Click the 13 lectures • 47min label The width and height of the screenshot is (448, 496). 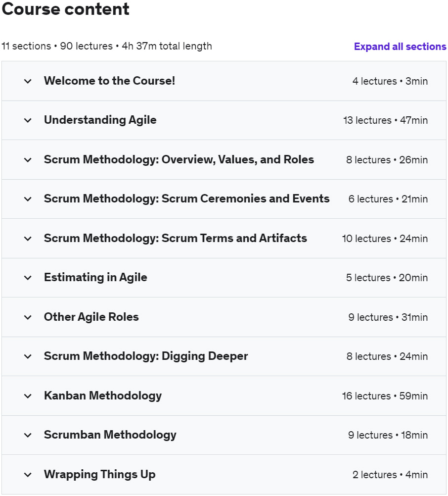(385, 120)
